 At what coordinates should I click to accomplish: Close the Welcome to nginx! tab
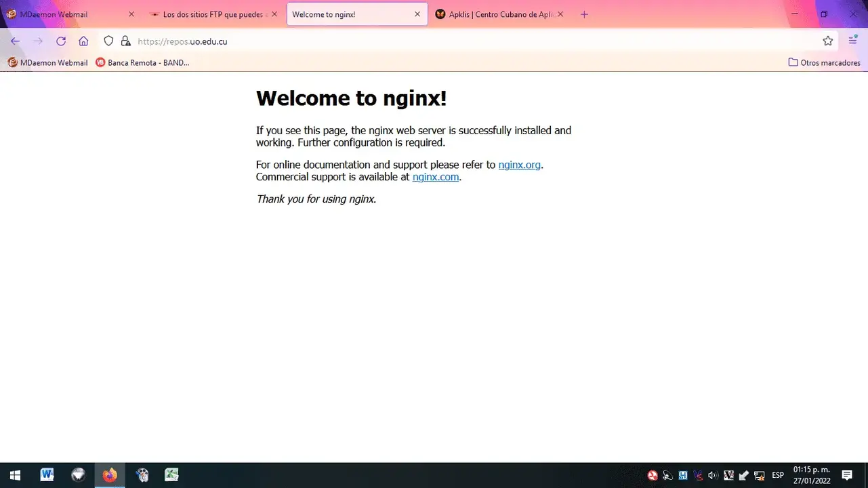[417, 14]
